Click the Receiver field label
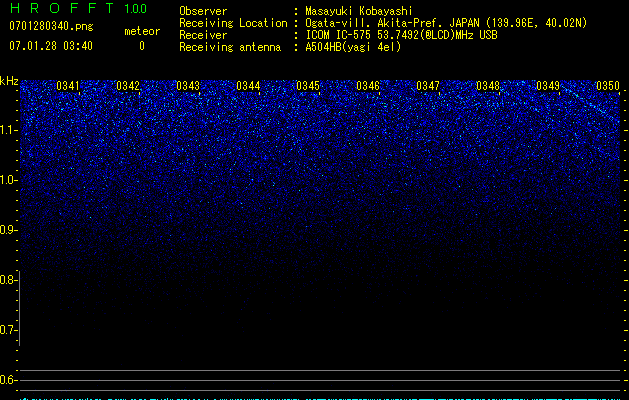This screenshot has width=629, height=400. (x=203, y=35)
